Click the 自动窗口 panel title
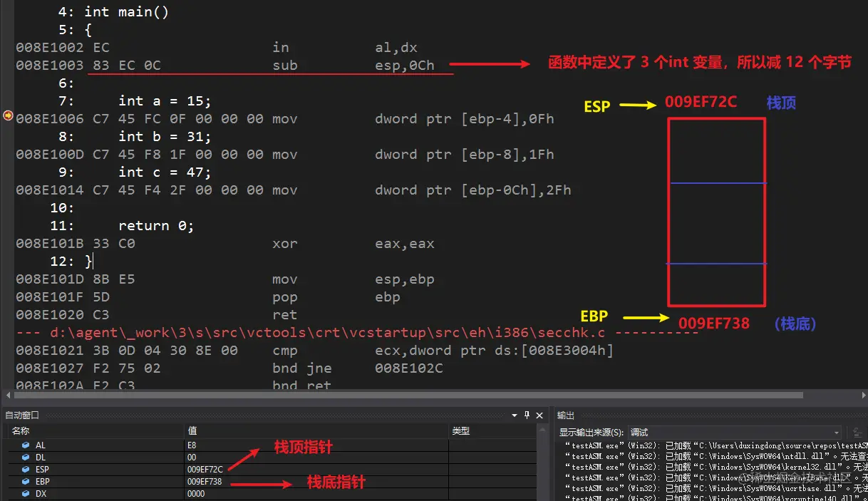Viewport: 868px width, 501px height. tap(22, 415)
